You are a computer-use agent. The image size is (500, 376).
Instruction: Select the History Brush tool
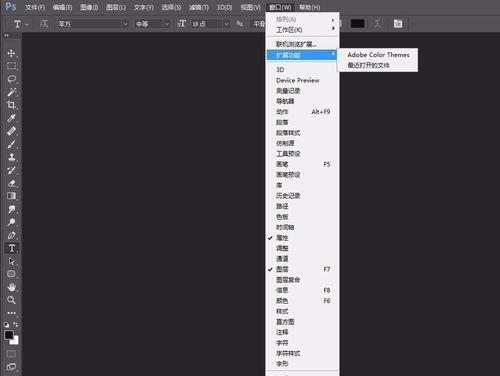(x=11, y=170)
